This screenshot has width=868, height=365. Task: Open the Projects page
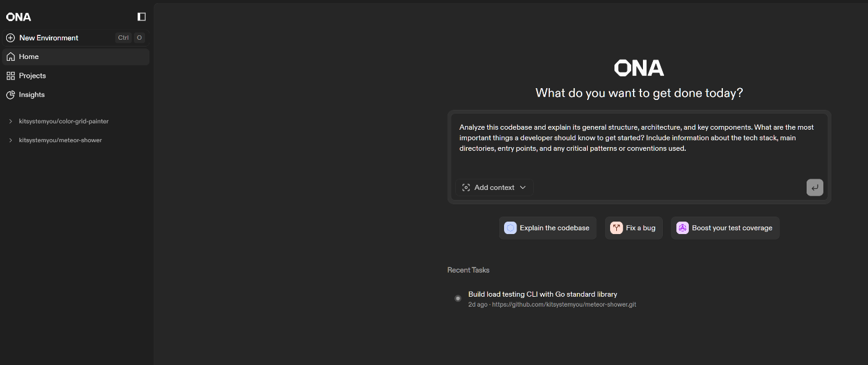pos(76,76)
